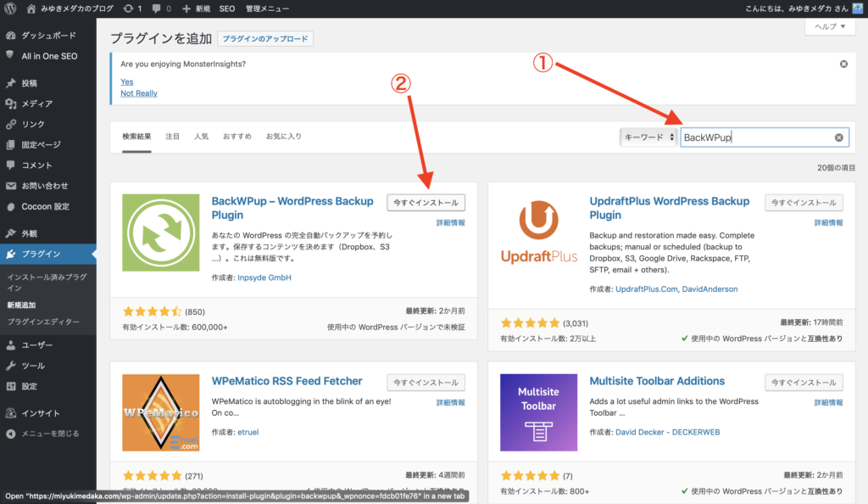
Task: View 詳細情報 for UpdraftPlus
Action: click(829, 222)
